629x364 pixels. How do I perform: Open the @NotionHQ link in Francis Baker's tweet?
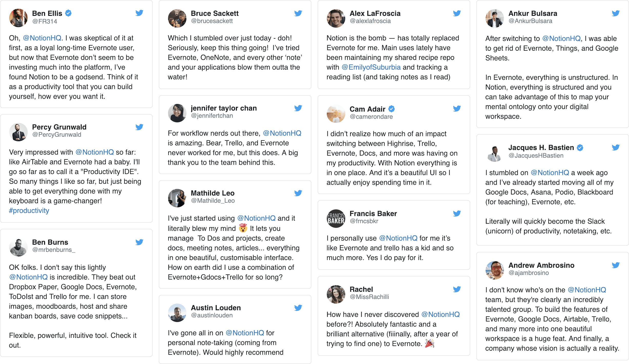398,238
